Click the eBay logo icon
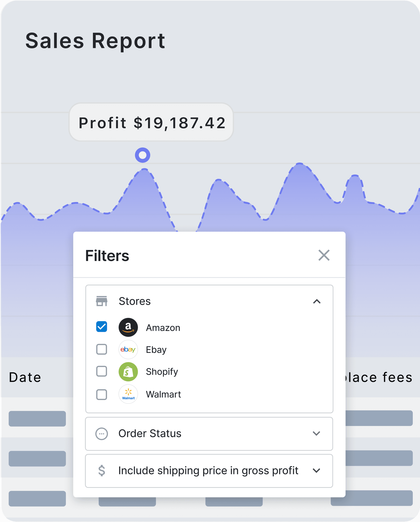The image size is (420, 522). [x=128, y=349]
